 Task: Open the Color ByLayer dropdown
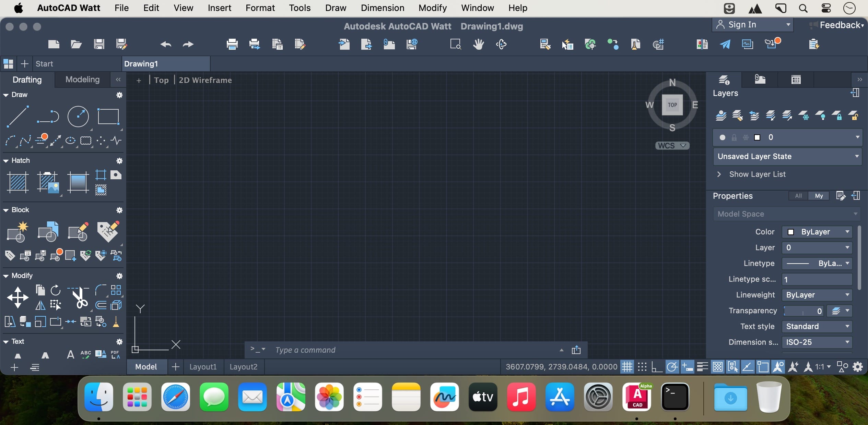pos(817,232)
